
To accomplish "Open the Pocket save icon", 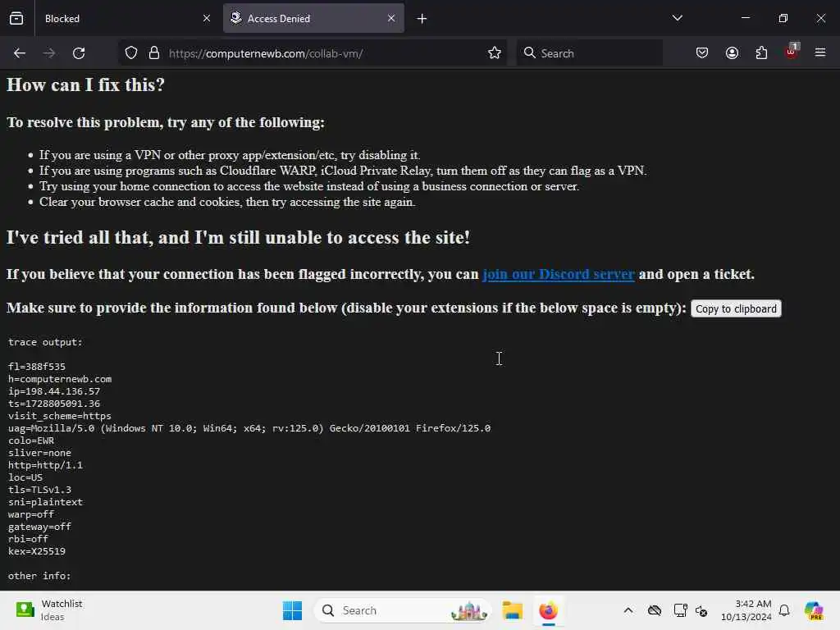I will point(702,53).
